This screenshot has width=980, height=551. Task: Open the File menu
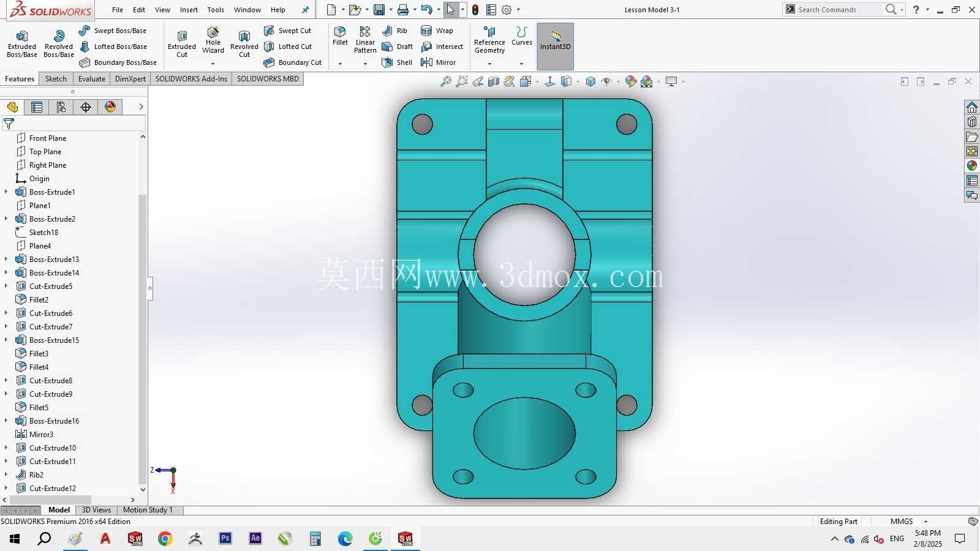[x=118, y=10]
